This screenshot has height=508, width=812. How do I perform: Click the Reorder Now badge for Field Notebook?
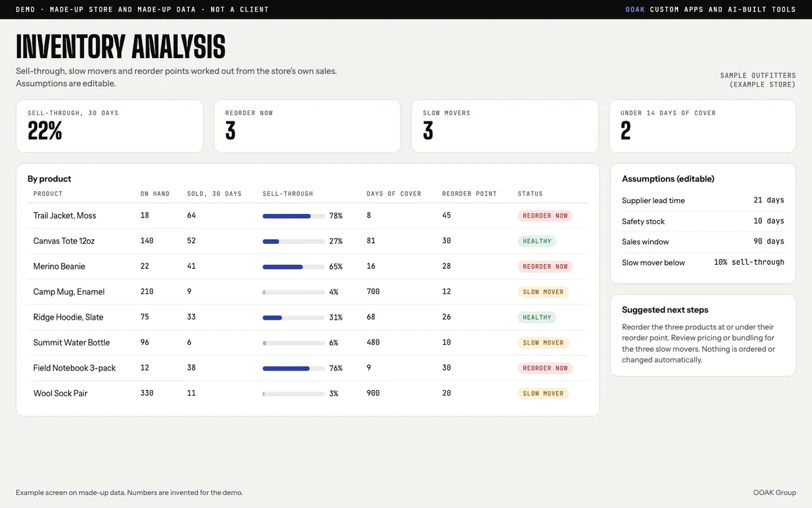545,368
